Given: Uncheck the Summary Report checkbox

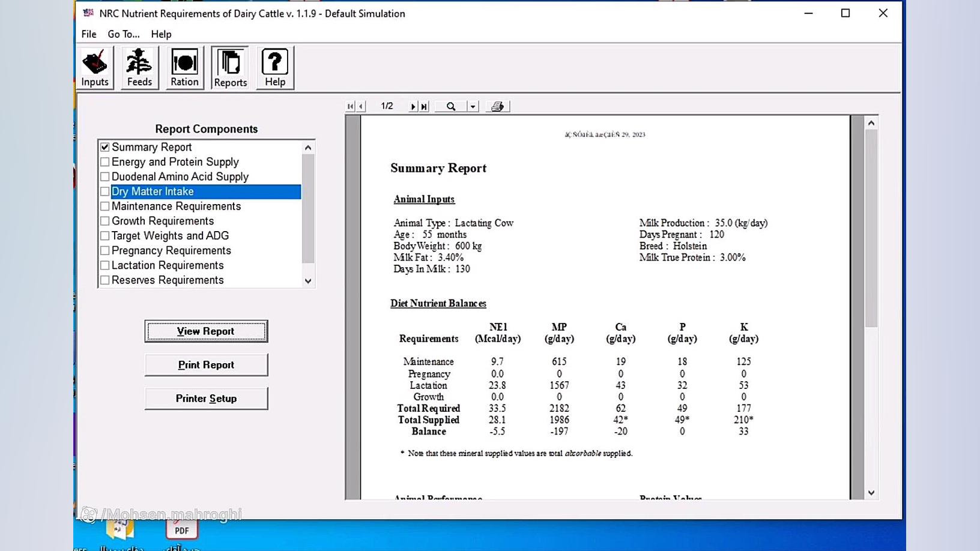Looking at the screenshot, I should (105, 147).
